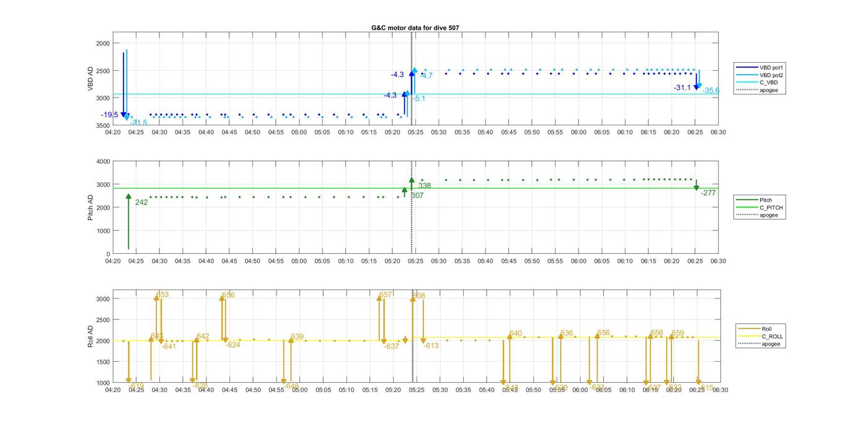The height and width of the screenshot is (430, 868).
Task: Click the '659' annotation in Roll plot
Action: coord(678,334)
